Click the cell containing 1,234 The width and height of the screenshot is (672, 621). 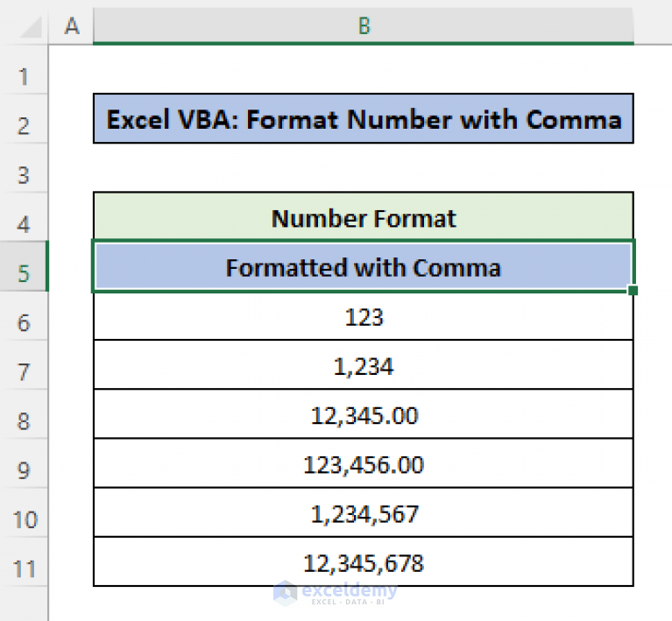364,365
